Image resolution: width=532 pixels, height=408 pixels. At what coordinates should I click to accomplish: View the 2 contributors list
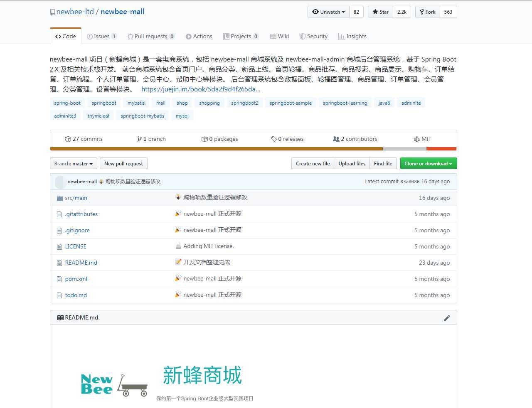(355, 139)
